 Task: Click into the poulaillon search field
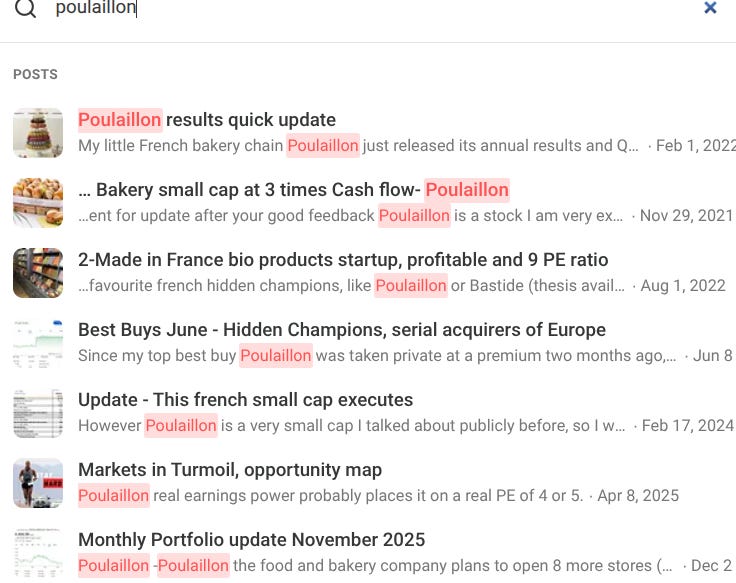click(371, 8)
